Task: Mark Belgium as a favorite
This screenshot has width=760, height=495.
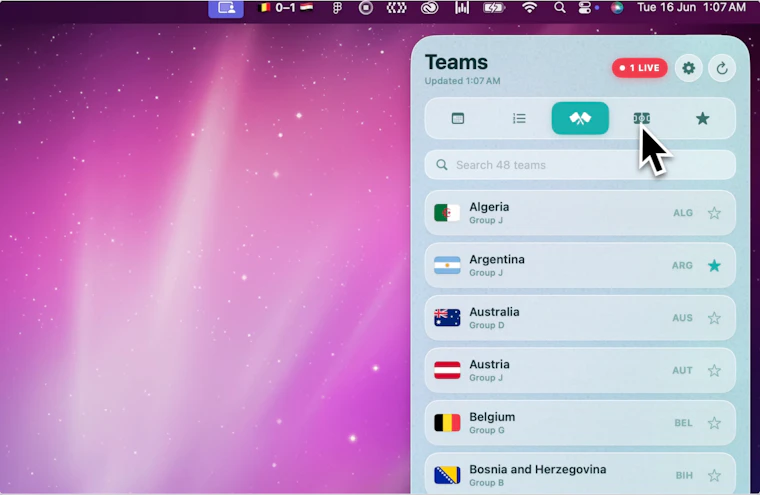Action: [x=714, y=423]
